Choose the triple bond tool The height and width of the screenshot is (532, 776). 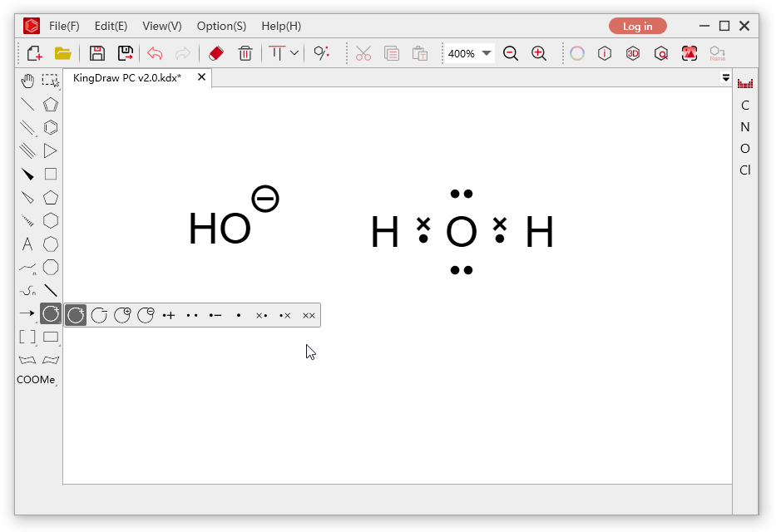(27, 150)
